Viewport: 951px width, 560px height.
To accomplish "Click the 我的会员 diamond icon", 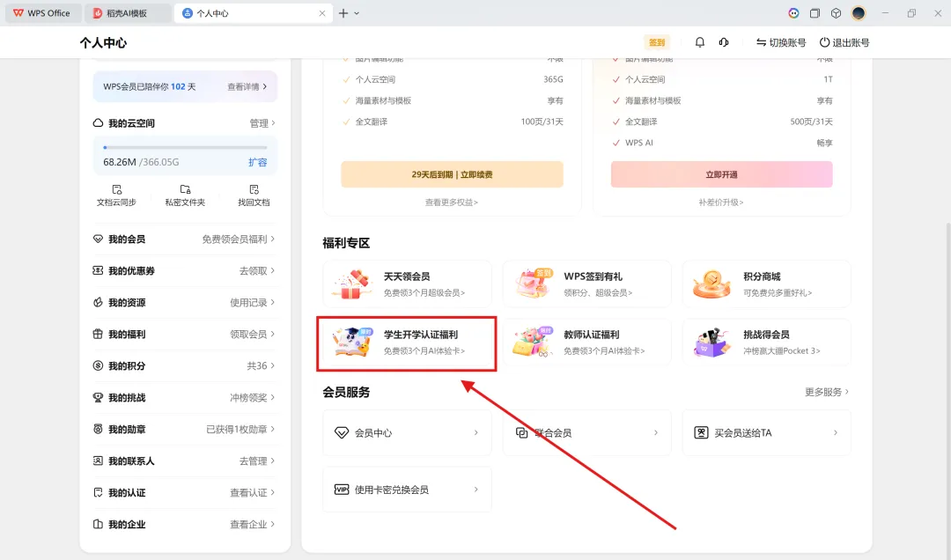I will [98, 239].
